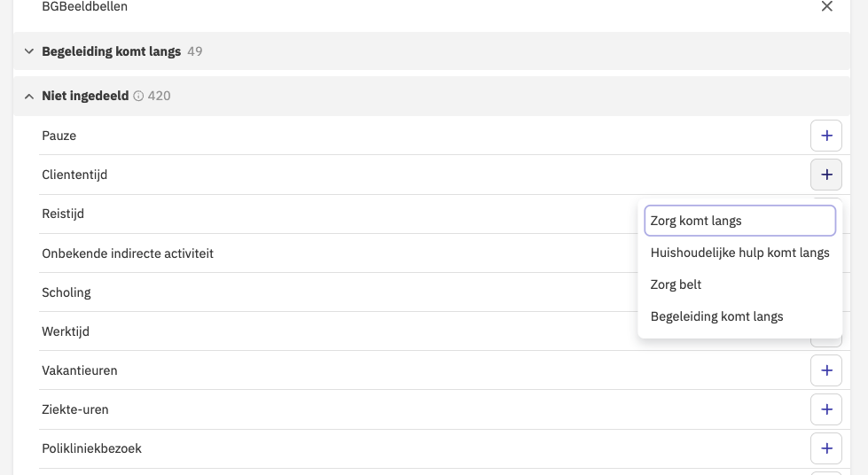868x475 pixels.
Task: Choose Huishoudelijke hulp komt langs option
Action: click(x=739, y=253)
